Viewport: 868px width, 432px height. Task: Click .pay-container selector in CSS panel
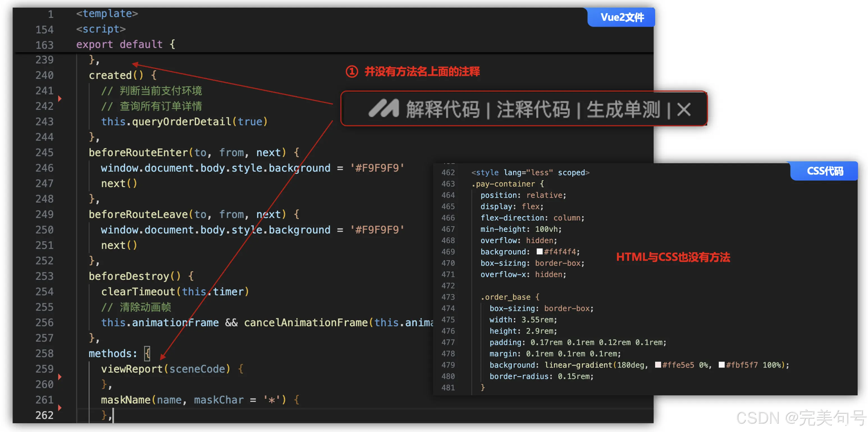coord(503,184)
